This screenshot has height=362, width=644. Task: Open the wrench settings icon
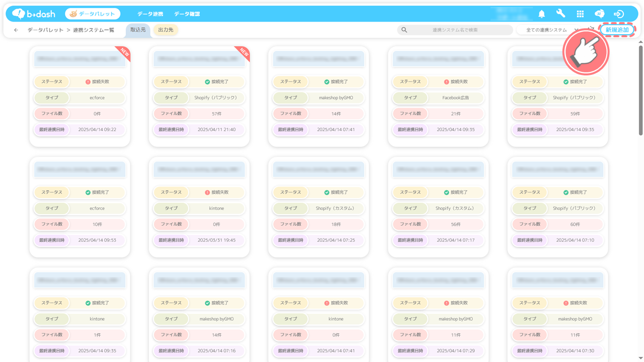click(x=561, y=14)
